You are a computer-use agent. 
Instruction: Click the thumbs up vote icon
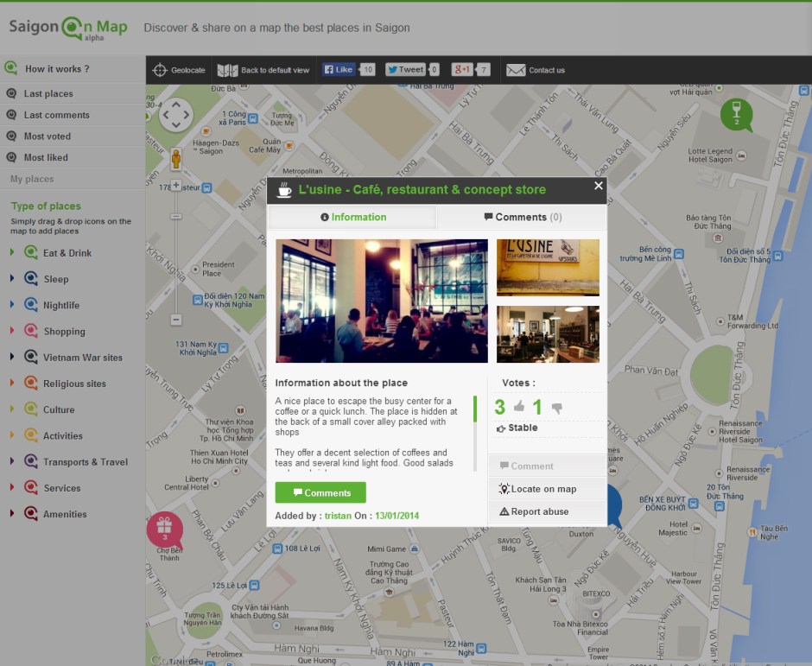[x=519, y=407]
